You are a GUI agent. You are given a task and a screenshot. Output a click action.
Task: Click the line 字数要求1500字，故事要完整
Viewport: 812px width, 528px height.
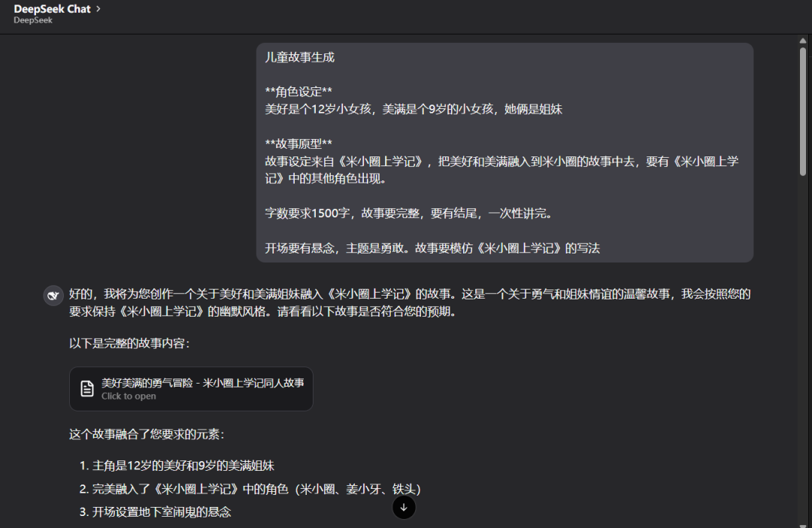tap(408, 214)
